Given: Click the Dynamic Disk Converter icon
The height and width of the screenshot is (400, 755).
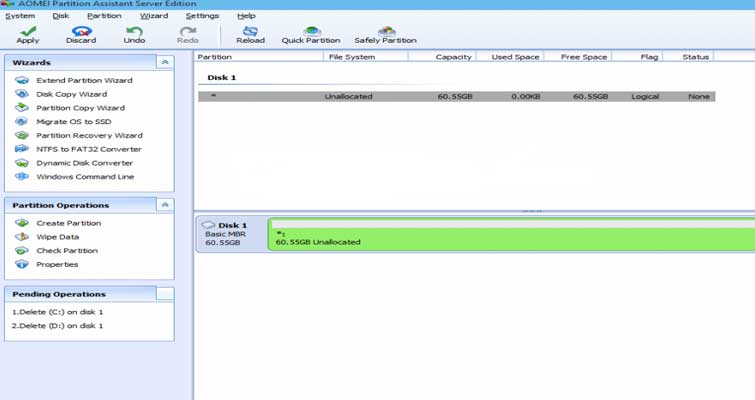Looking at the screenshot, I should 22,163.
